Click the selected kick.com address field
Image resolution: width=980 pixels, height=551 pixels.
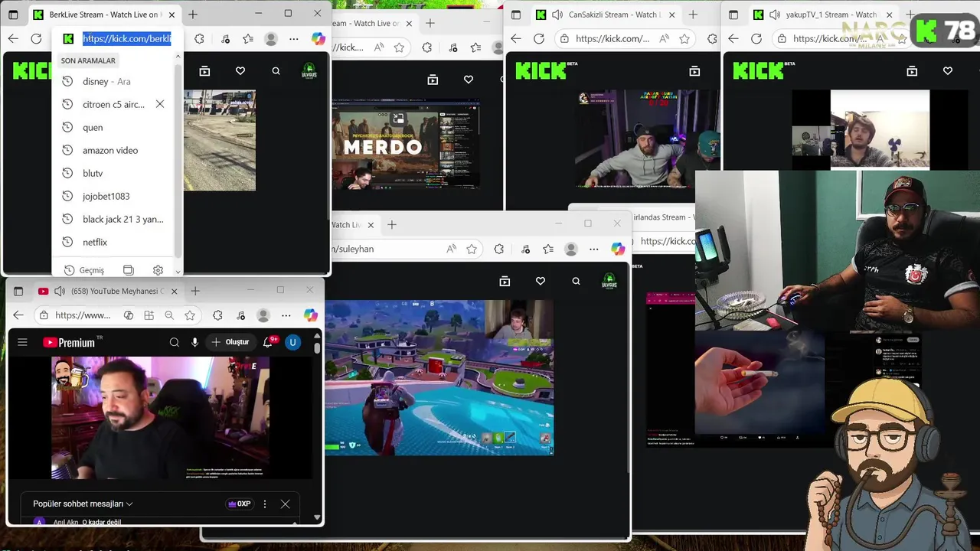[127, 38]
